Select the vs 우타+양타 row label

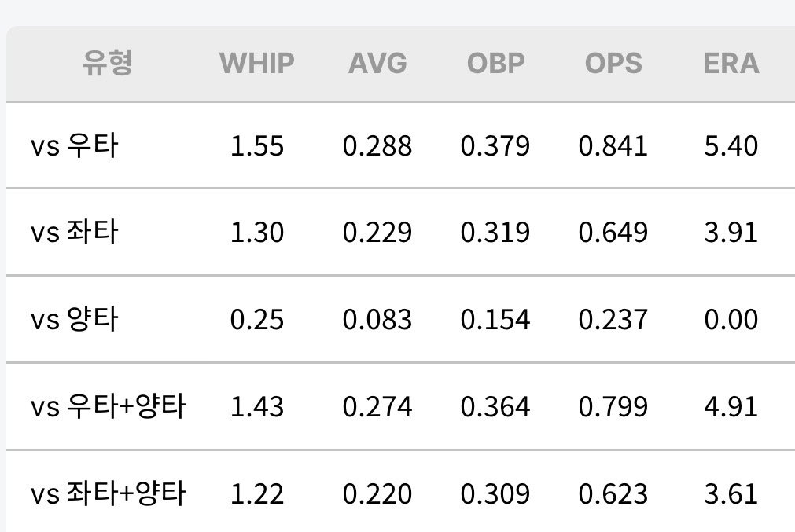click(108, 406)
